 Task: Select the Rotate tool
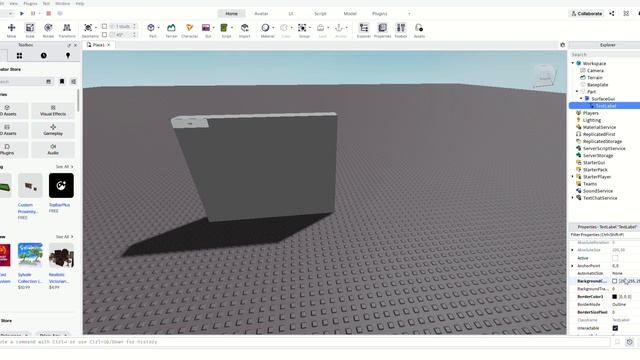(x=48, y=30)
